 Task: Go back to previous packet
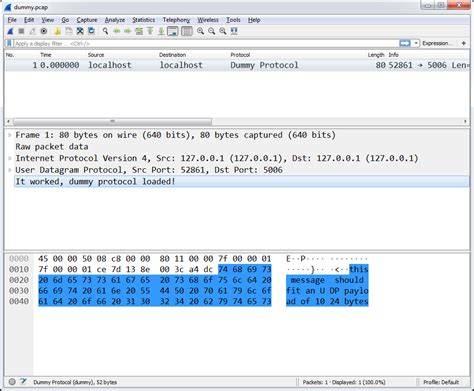117,31
